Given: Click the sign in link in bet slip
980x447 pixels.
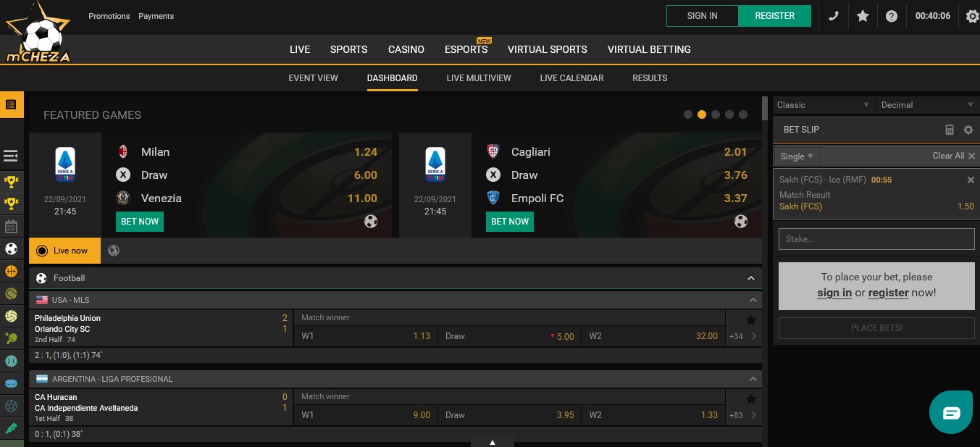Looking at the screenshot, I should click(x=834, y=293).
